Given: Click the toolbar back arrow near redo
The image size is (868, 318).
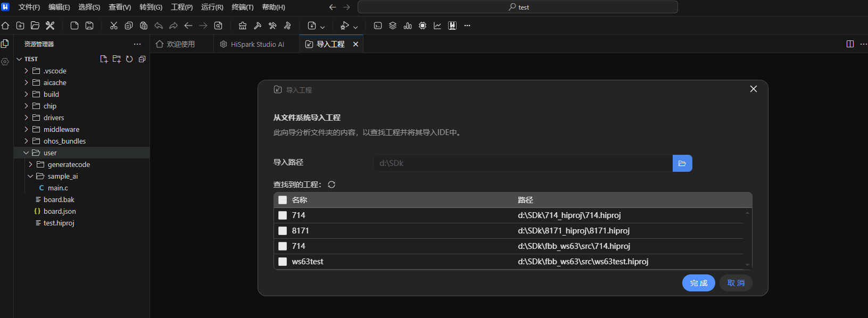Looking at the screenshot, I should point(188,26).
